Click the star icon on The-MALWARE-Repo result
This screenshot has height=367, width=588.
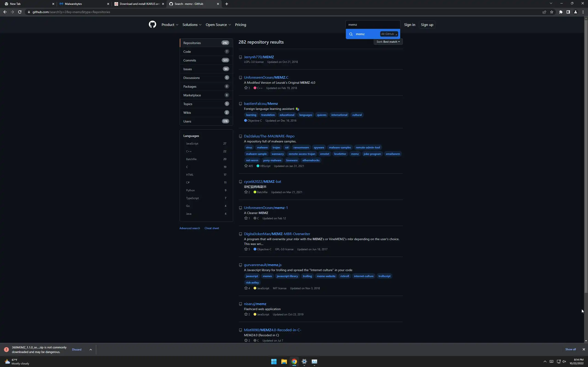point(246,166)
